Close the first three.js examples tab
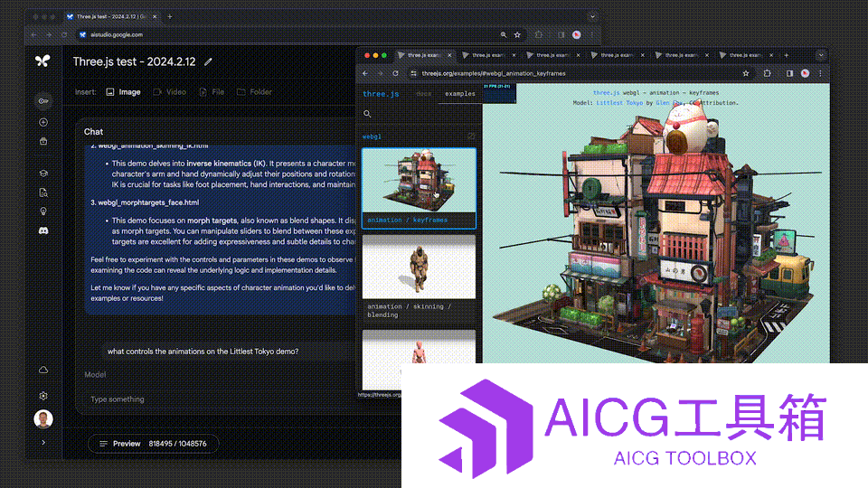The image size is (868, 488). pyautogui.click(x=449, y=55)
